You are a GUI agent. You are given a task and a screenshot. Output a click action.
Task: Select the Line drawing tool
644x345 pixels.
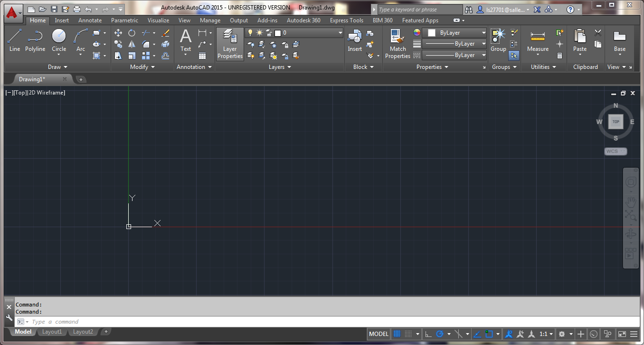[x=14, y=40]
